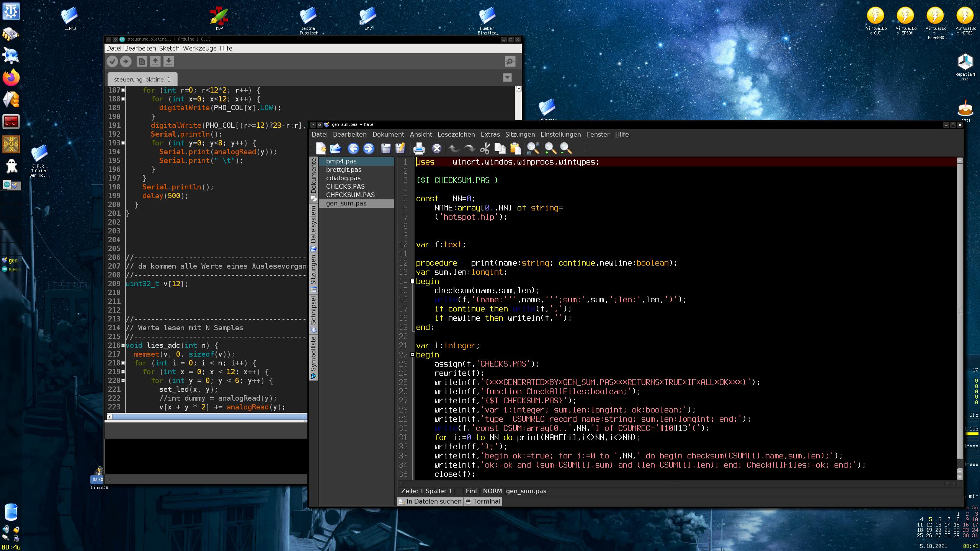
Task: Collapse the fold marker at Arduino line 187
Action: coord(123,90)
